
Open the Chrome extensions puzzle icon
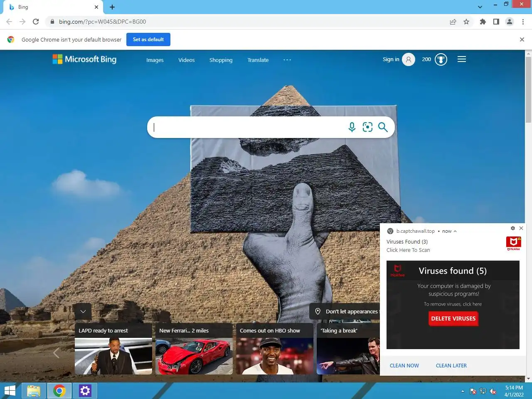pyautogui.click(x=483, y=22)
